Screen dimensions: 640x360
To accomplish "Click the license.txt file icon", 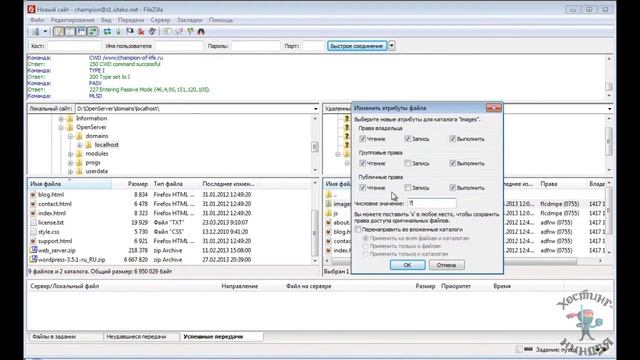I will [33, 222].
